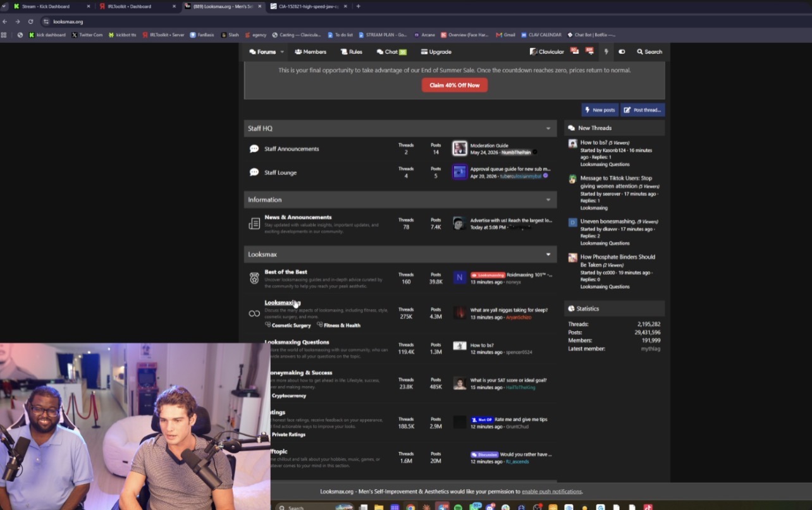Viewport: 812px width, 510px height.
Task: Click the enable push notifications link
Action: click(551, 492)
